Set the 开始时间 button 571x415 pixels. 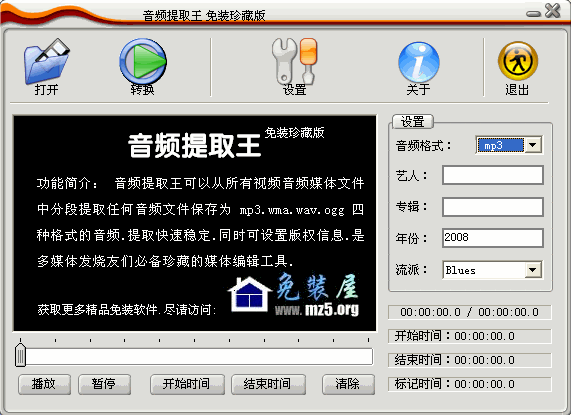[x=187, y=384]
